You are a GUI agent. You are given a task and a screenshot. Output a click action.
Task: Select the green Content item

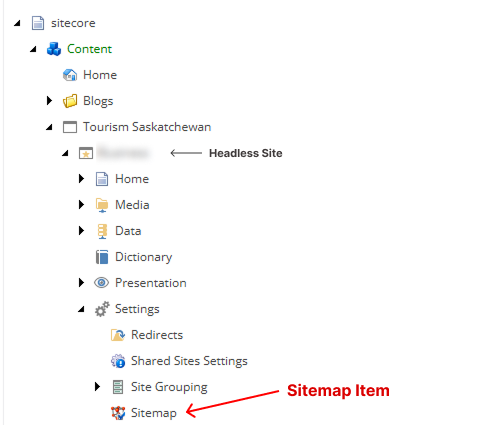tap(89, 49)
